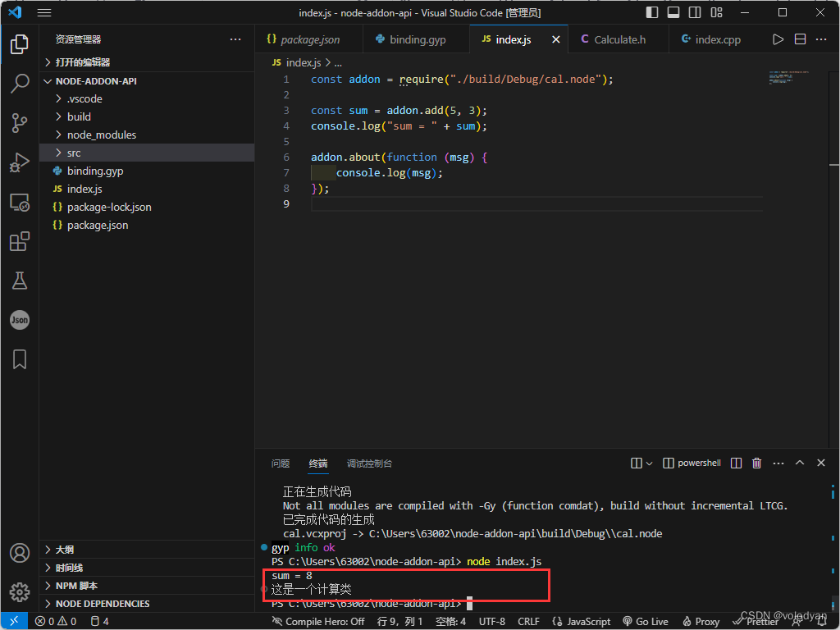Open editor More Actions ellipsis
Screen dimensions: 840x630
click(x=820, y=39)
